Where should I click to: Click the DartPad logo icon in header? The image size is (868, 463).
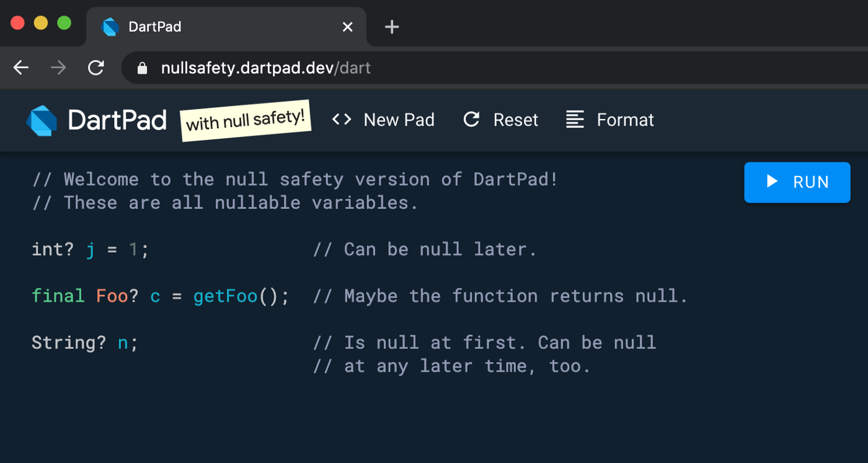[x=42, y=120]
